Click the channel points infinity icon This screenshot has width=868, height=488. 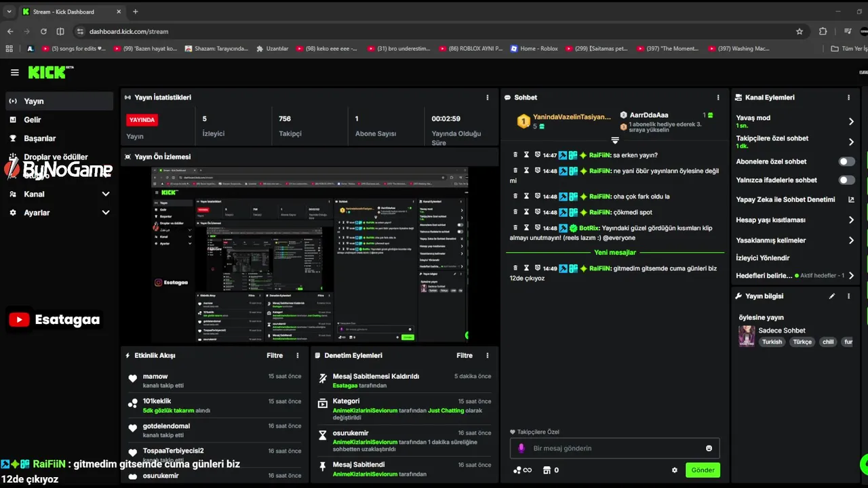522,470
